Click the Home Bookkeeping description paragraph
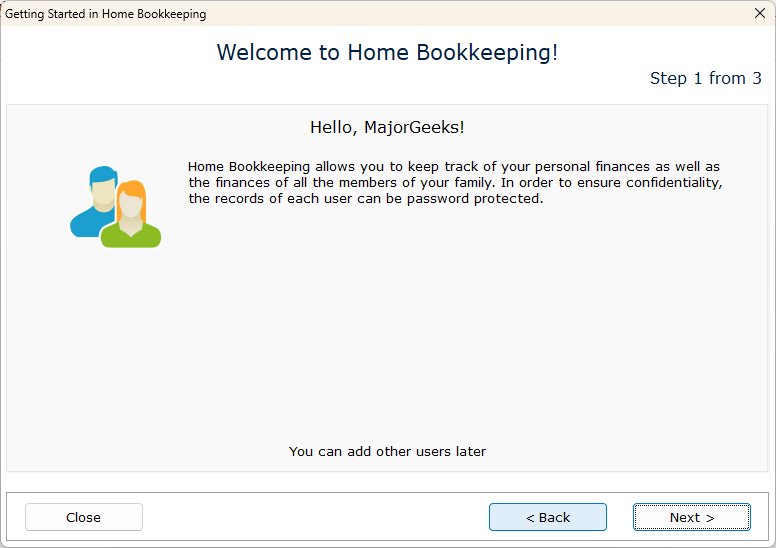 (454, 182)
